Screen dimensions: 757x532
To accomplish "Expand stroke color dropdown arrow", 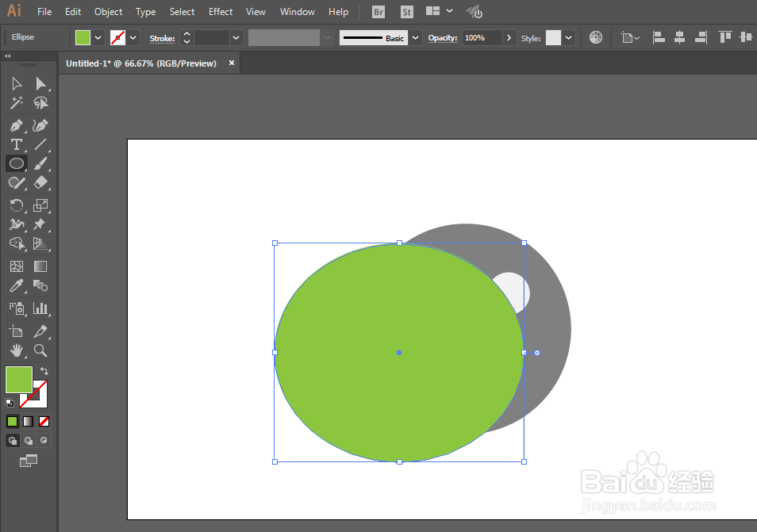I will click(x=133, y=37).
